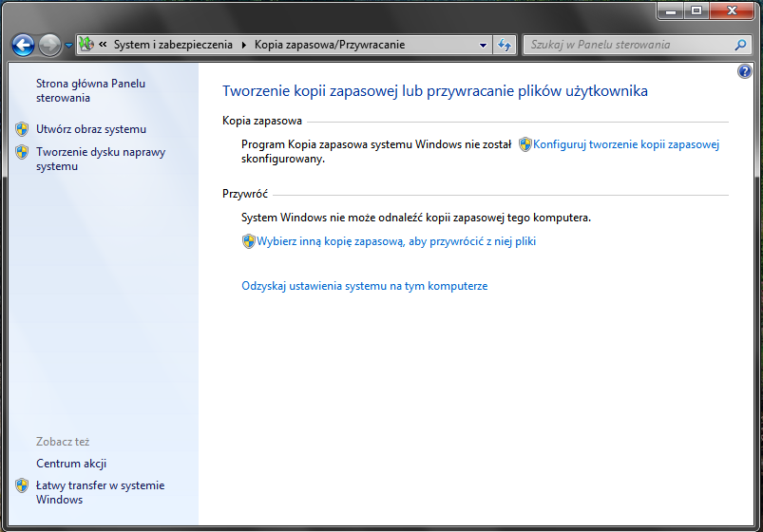Click the greyed-out Forward arrow button

tap(49, 46)
